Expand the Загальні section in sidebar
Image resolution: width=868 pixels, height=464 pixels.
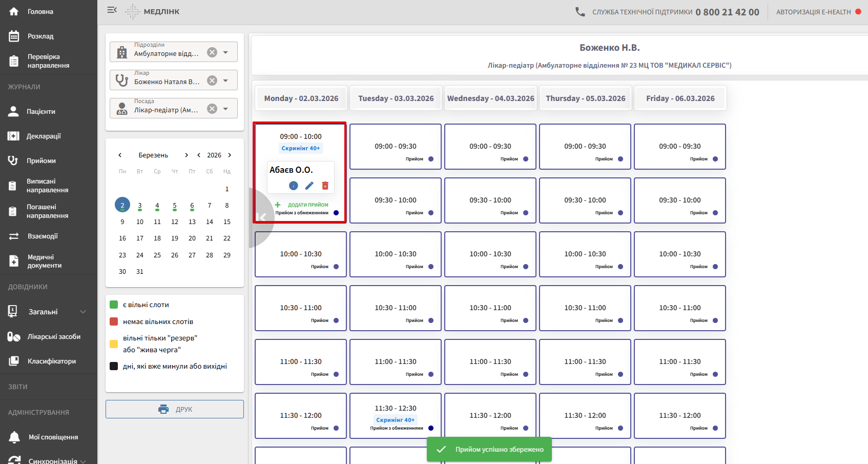83,312
